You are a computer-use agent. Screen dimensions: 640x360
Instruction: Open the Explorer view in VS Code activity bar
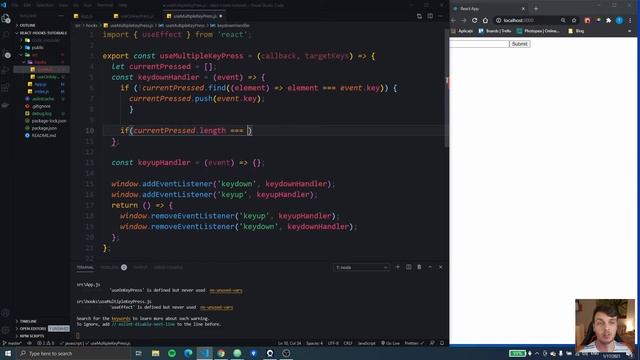[6, 19]
